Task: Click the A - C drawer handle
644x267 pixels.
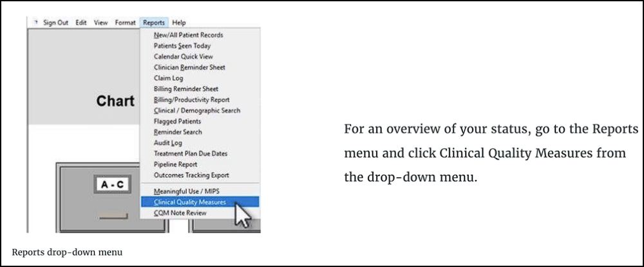Action: tap(113, 217)
